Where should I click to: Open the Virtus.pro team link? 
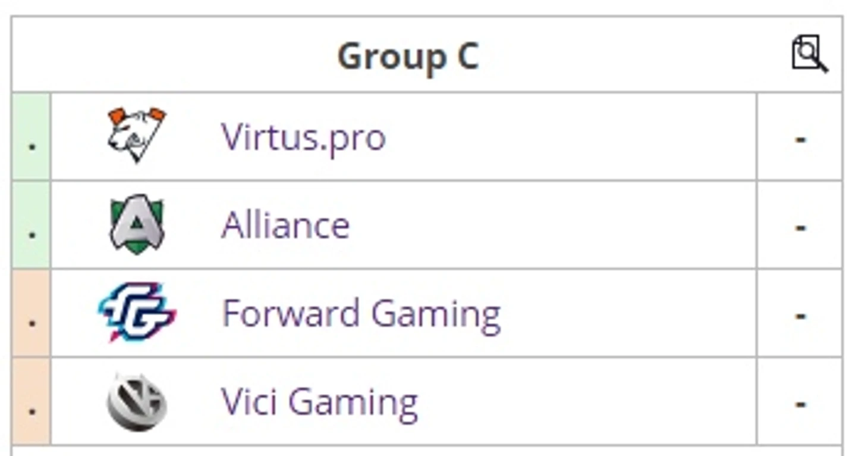click(303, 137)
